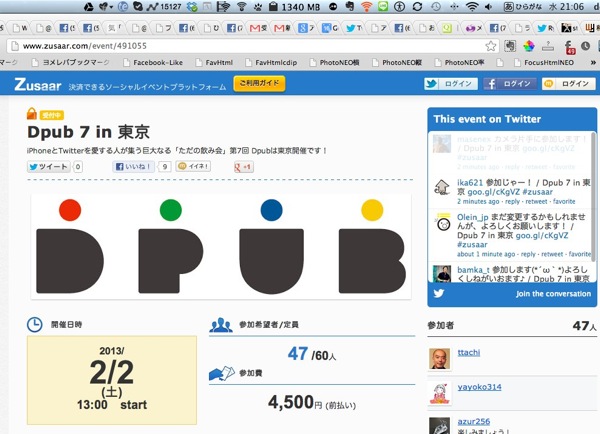
Task: Open participant ttachi's profile link
Action: [x=469, y=352]
